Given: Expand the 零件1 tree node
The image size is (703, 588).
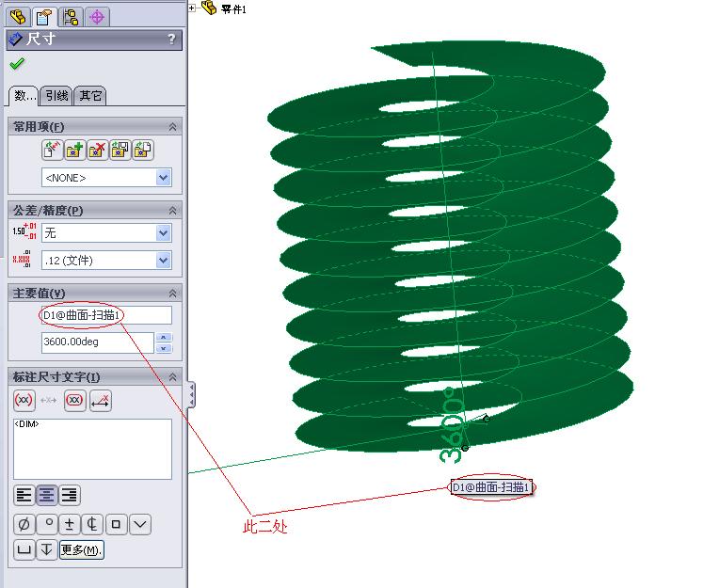Looking at the screenshot, I should [192, 8].
